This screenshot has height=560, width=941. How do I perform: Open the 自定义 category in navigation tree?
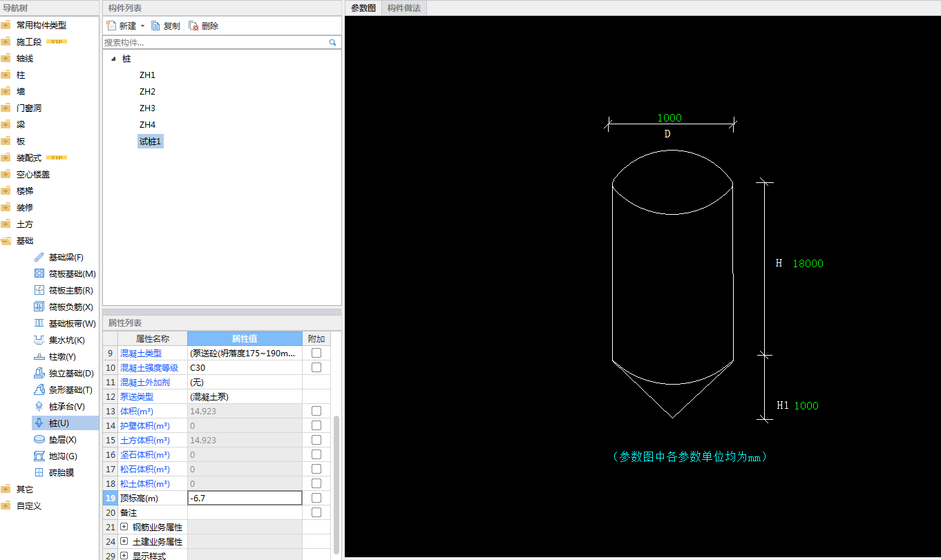29,505
